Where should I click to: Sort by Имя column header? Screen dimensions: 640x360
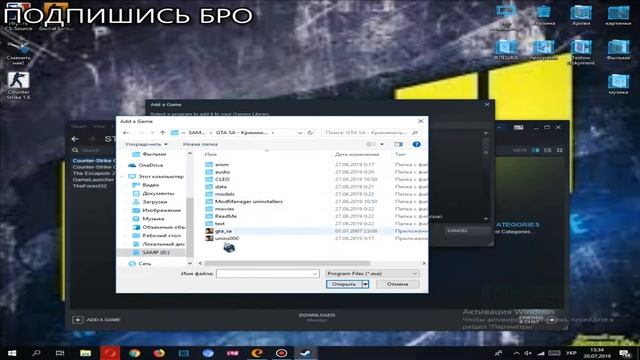(x=211, y=154)
